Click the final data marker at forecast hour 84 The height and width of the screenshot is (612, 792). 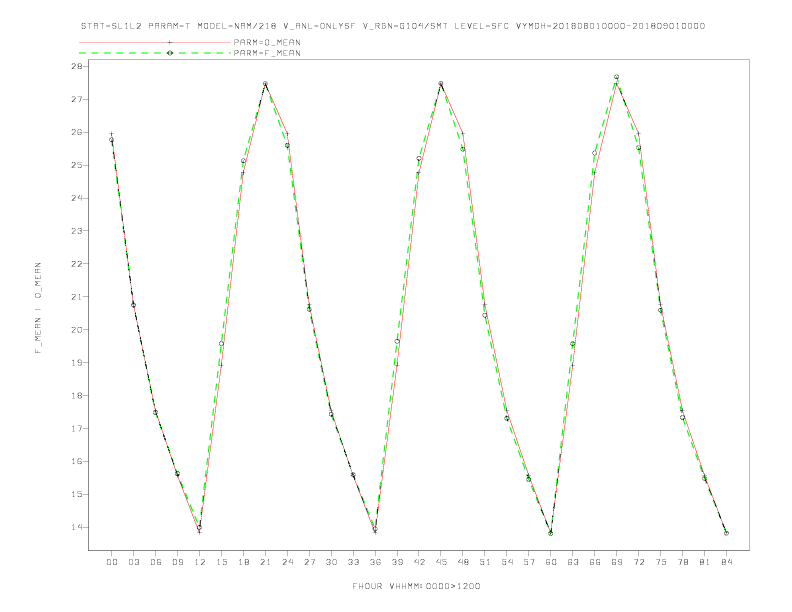coord(726,533)
